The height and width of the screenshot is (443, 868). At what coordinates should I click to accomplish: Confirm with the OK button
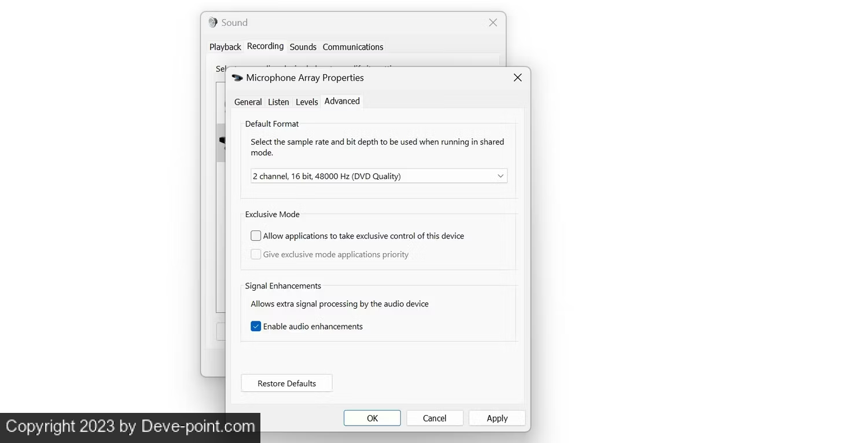coord(372,418)
